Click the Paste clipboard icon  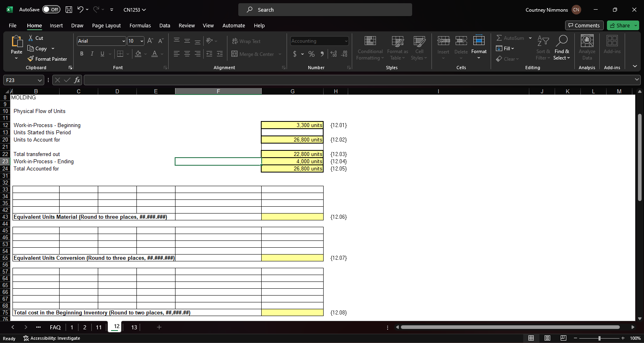click(x=17, y=41)
